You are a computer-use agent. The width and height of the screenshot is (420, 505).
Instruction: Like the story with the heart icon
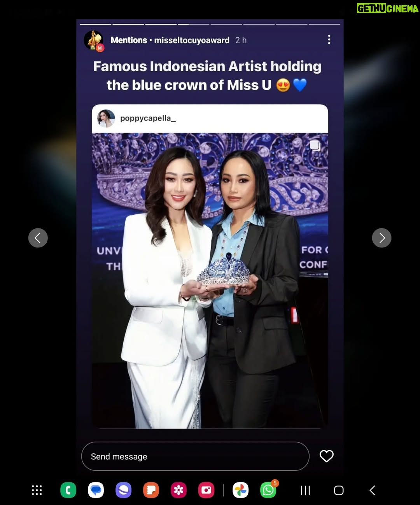point(326,456)
